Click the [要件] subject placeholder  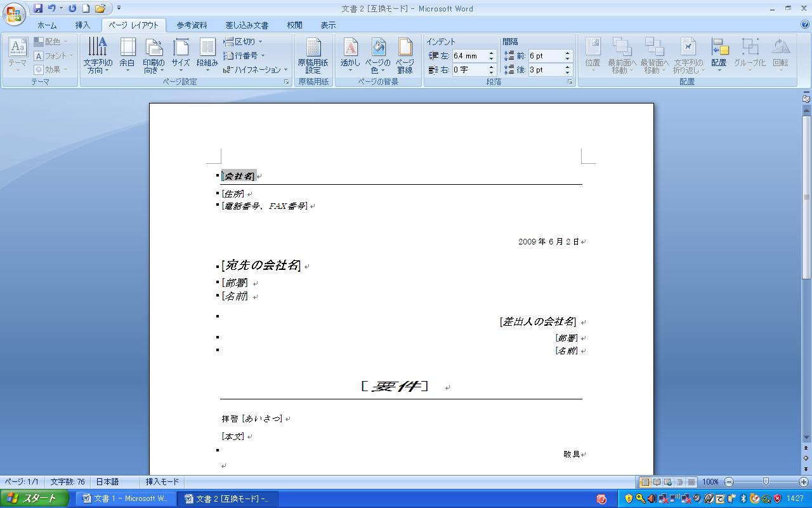(x=395, y=386)
